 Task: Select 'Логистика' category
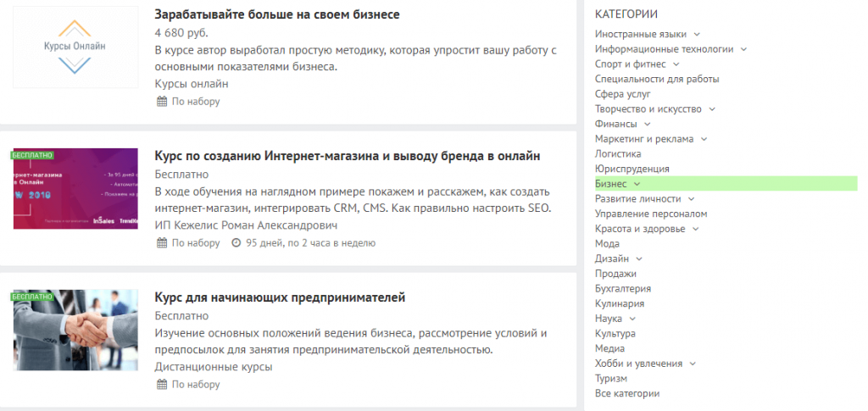618,153
